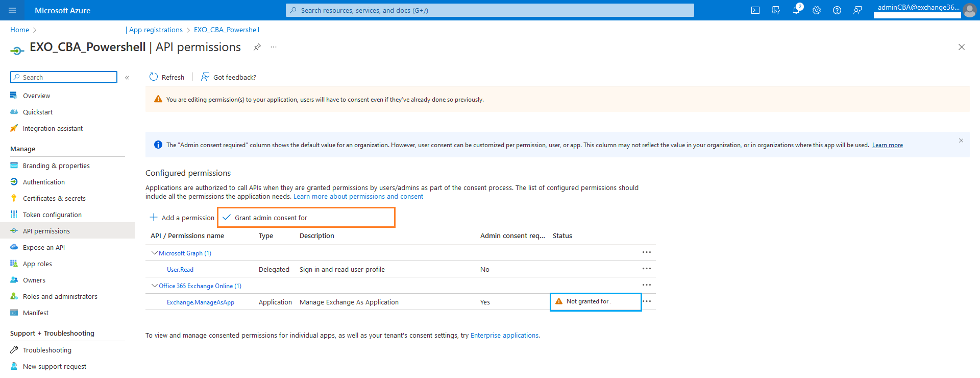Open Owners in the sidebar
Viewport: 980px width, 378px height.
[34, 280]
